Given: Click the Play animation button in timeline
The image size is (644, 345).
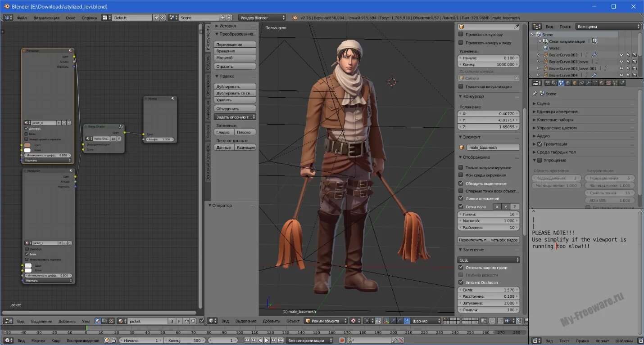Looking at the screenshot, I should (267, 341).
